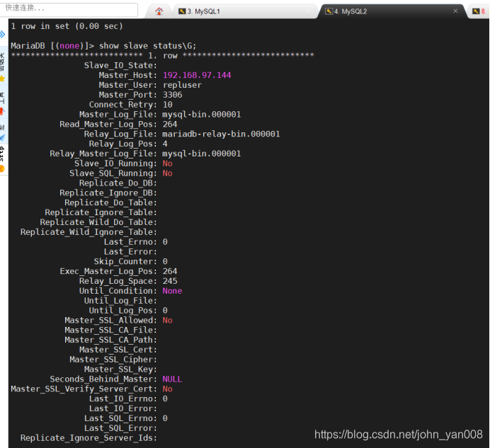Image resolution: width=490 pixels, height=448 pixels.
Task: Click the command text show slave status\G;
Action: [x=147, y=46]
